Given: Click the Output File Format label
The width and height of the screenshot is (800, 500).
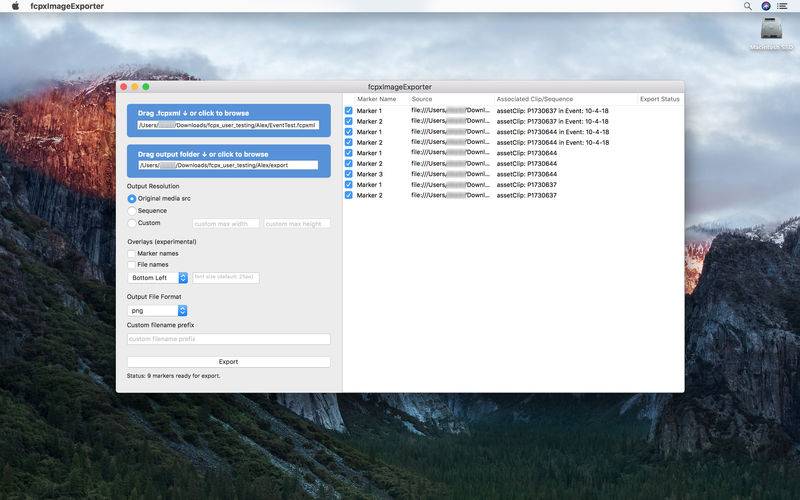Looking at the screenshot, I should click(154, 296).
